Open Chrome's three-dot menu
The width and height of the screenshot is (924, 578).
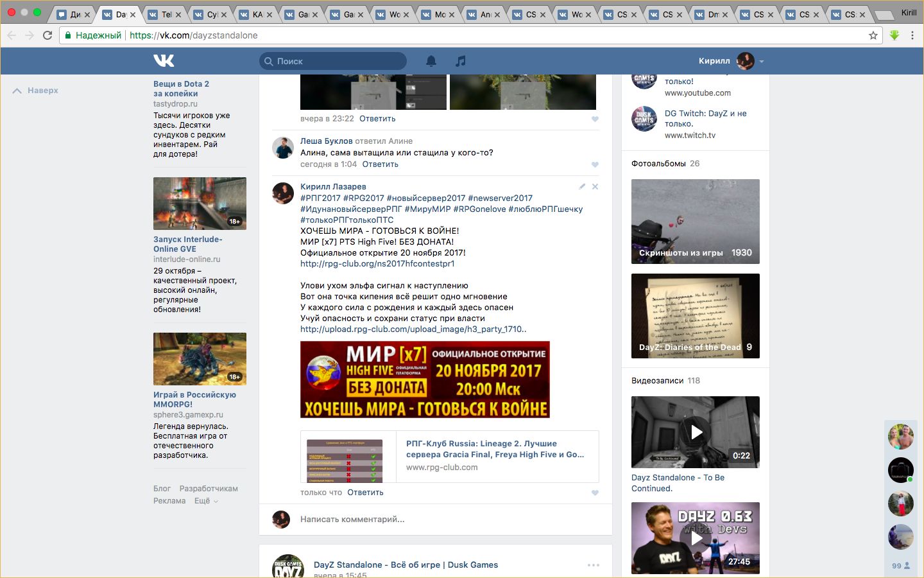[x=912, y=35]
